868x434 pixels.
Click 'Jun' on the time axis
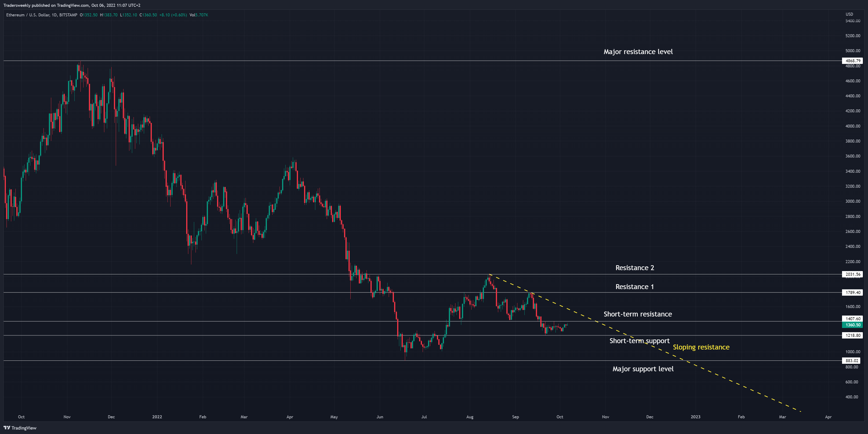[380, 417]
